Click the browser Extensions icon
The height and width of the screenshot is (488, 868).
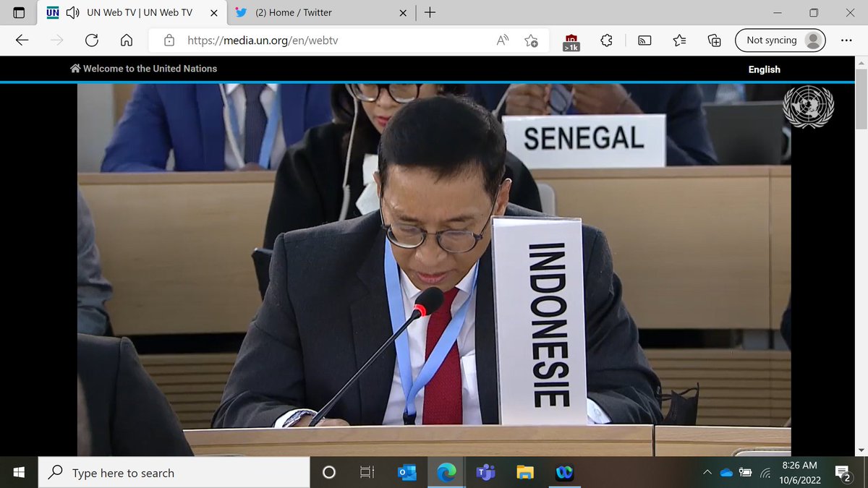(x=606, y=40)
